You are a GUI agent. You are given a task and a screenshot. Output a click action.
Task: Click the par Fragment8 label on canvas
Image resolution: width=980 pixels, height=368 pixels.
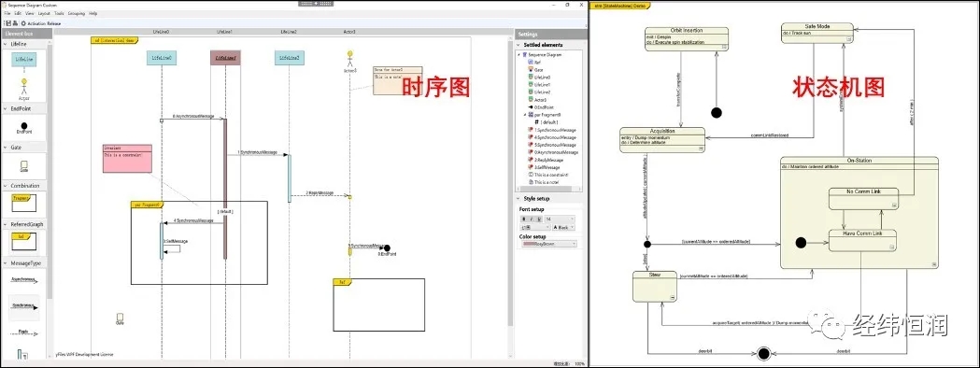click(147, 205)
